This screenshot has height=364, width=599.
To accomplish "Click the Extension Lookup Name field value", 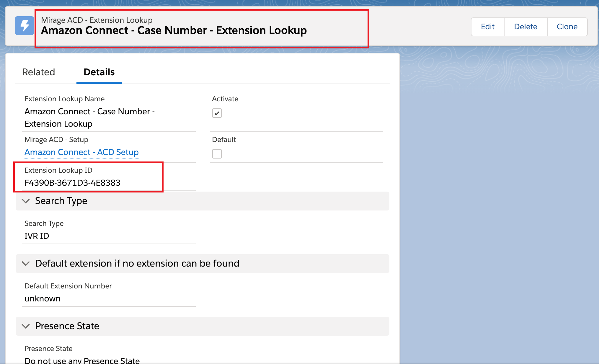I will tap(90, 118).
